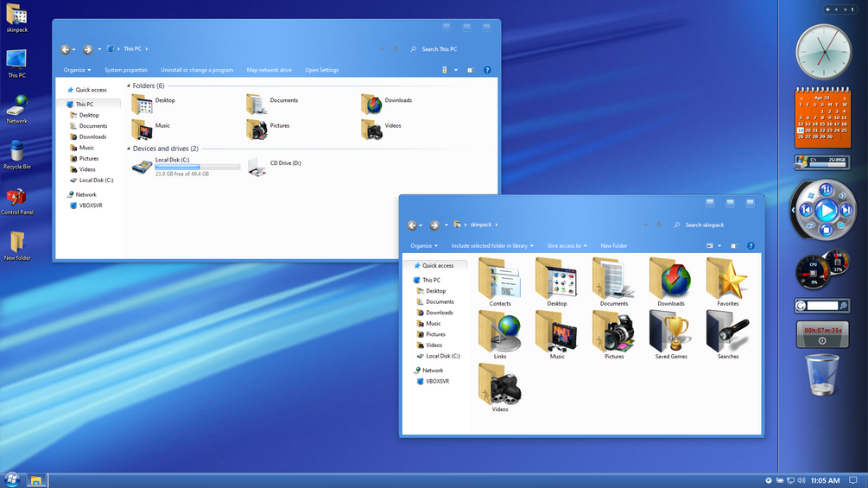Open the Control Panel desktop icon

coord(16,201)
